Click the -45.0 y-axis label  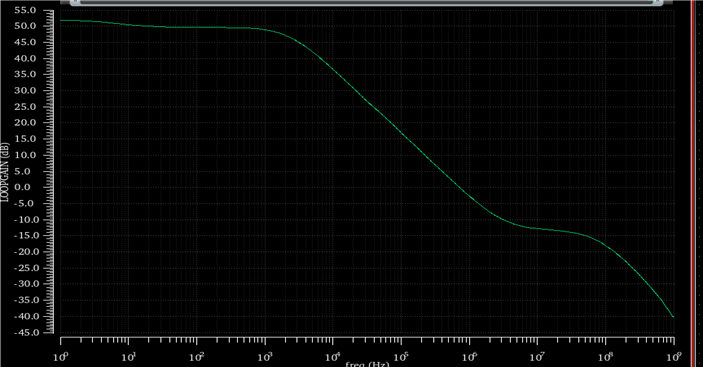[24, 332]
